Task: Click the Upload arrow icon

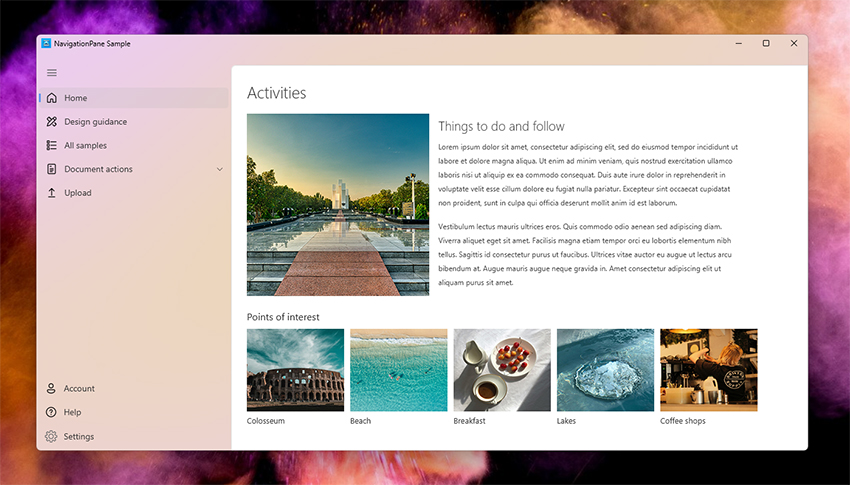Action: [x=52, y=193]
